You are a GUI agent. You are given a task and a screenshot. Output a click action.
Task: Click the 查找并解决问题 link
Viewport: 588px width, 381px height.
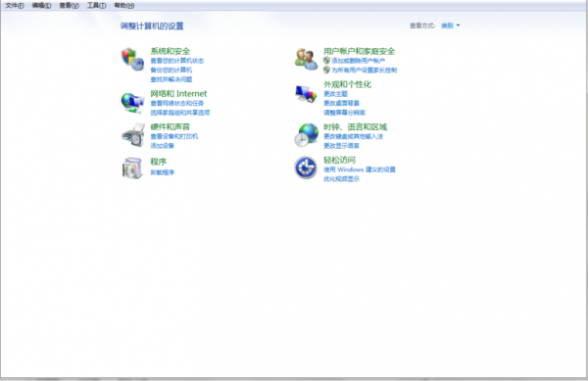tap(171, 79)
